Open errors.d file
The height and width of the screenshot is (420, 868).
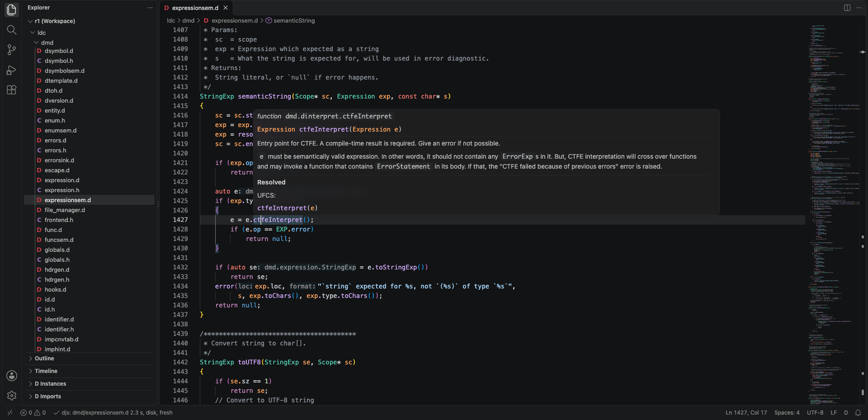click(56, 141)
